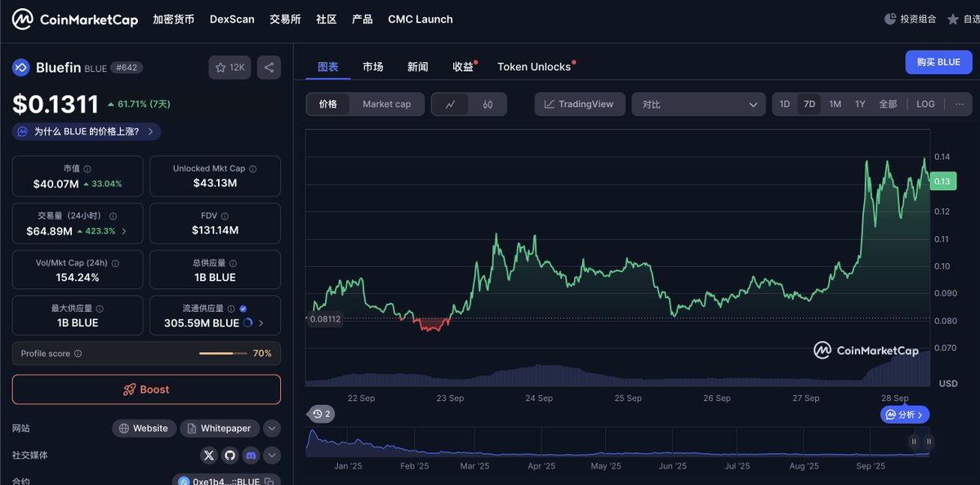The image size is (980, 485).
Task: Open the DexScan menu item
Action: [232, 20]
